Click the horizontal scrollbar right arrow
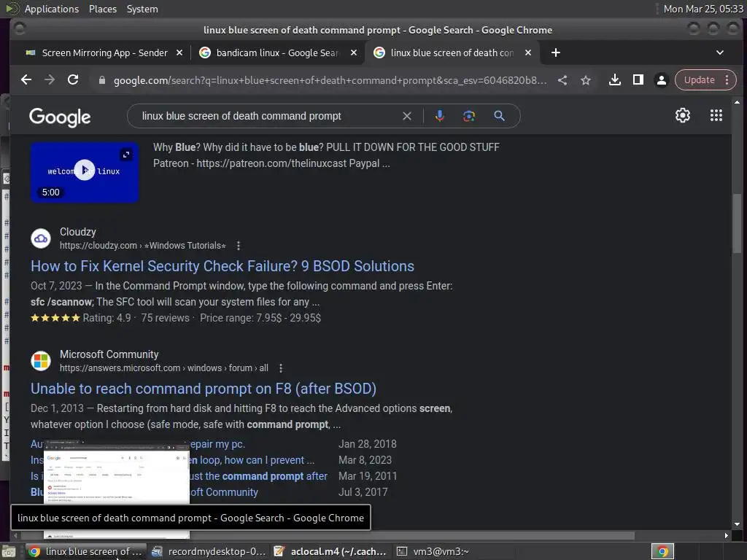This screenshot has width=747, height=560. [x=726, y=536]
